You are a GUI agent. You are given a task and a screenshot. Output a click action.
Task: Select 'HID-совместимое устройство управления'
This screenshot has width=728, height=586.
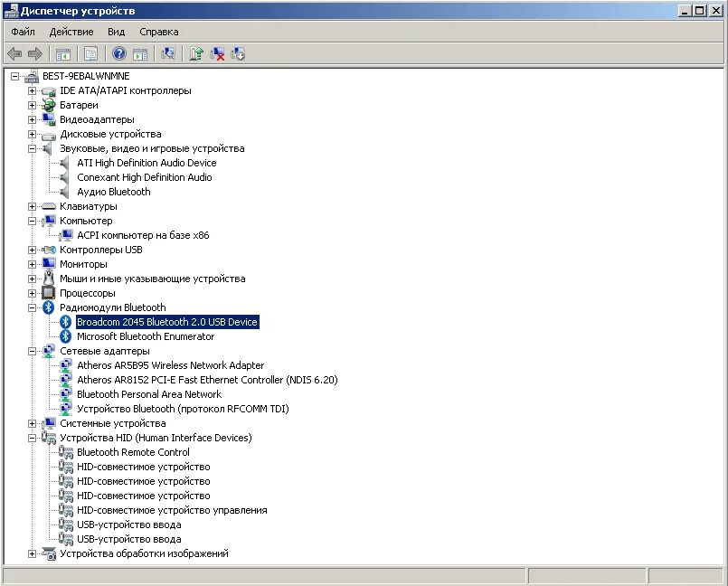pos(172,510)
